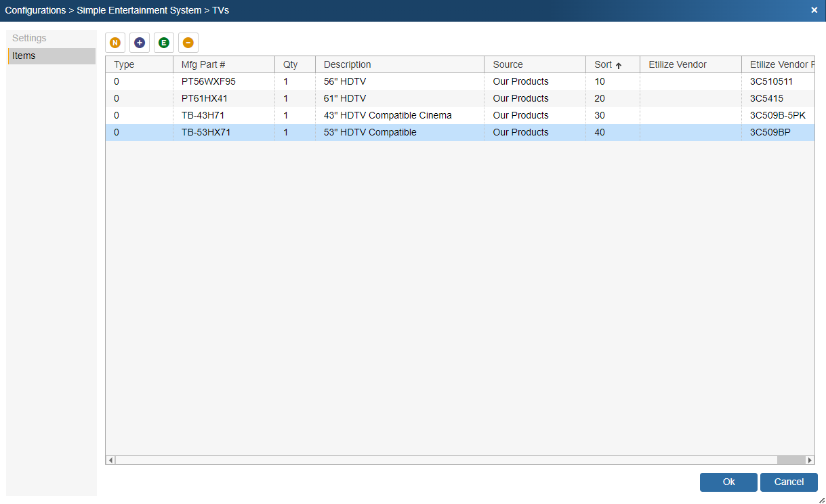Select the 43" HDTV Compatible Cinema row
Image resolution: width=826 pixels, height=504 pixels.
[388, 115]
